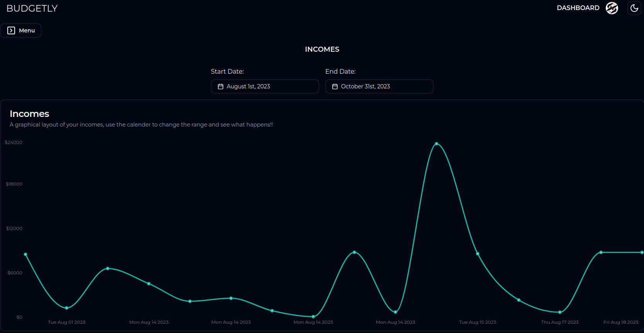644x333 pixels.
Task: Open the Menu sidebar button
Action: click(21, 30)
